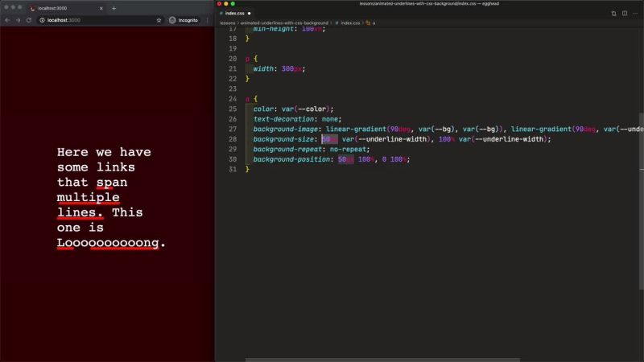644x362 pixels.
Task: Click line number 31 in the gutter
Action: 233,169
